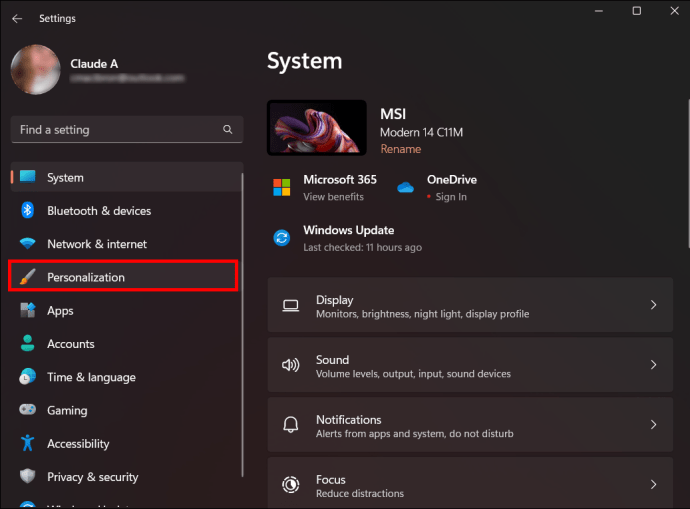The width and height of the screenshot is (690, 509).
Task: Open Accessibility label in sidebar
Action: coord(78,444)
